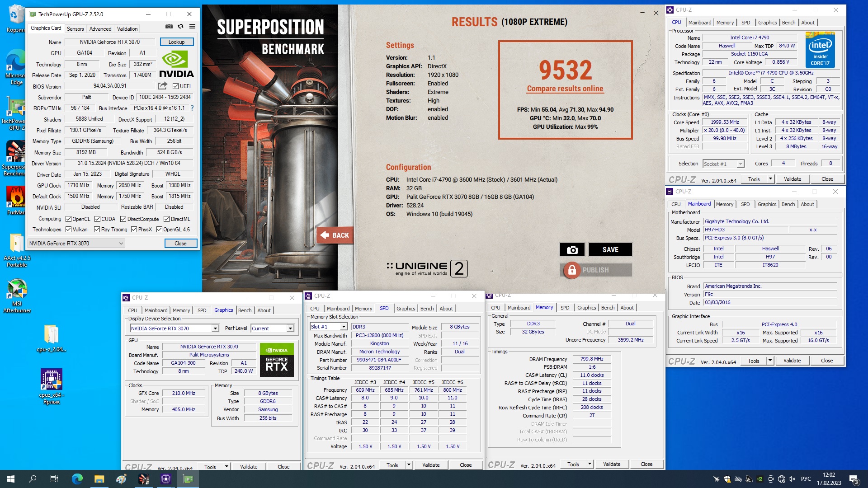Toggle DirectCompute checkbox
The image size is (868, 488).
point(123,219)
